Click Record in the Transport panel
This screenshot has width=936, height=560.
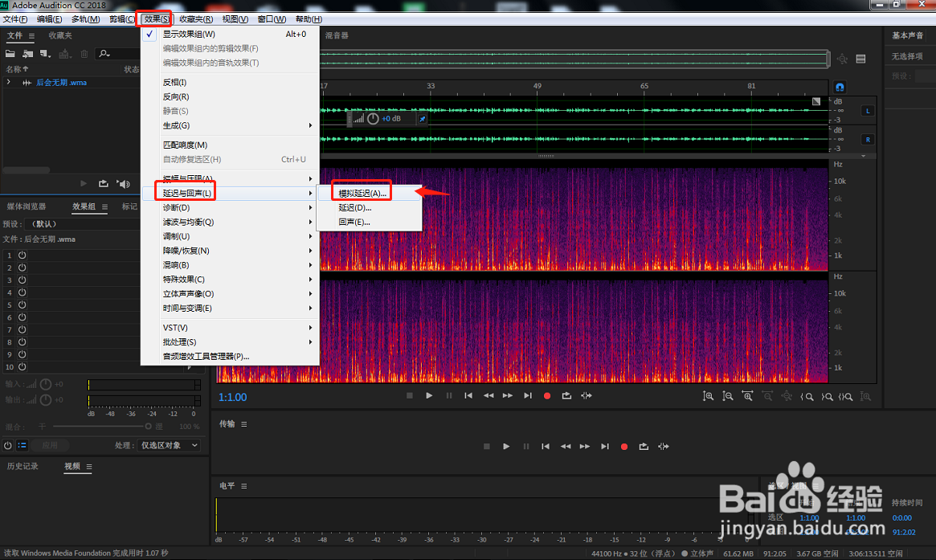click(623, 447)
